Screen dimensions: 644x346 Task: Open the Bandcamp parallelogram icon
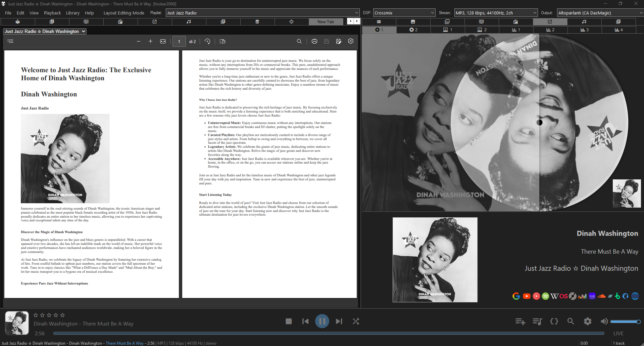point(610,296)
